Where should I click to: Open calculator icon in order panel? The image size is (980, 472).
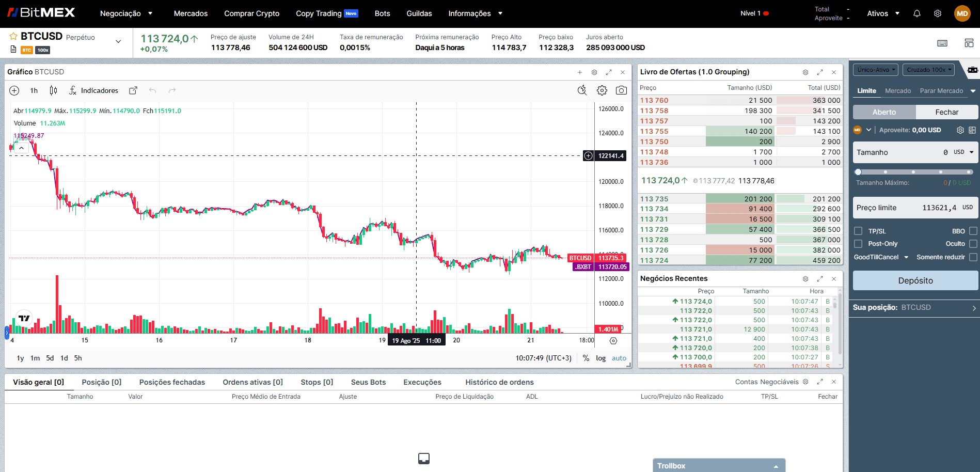pyautogui.click(x=972, y=130)
